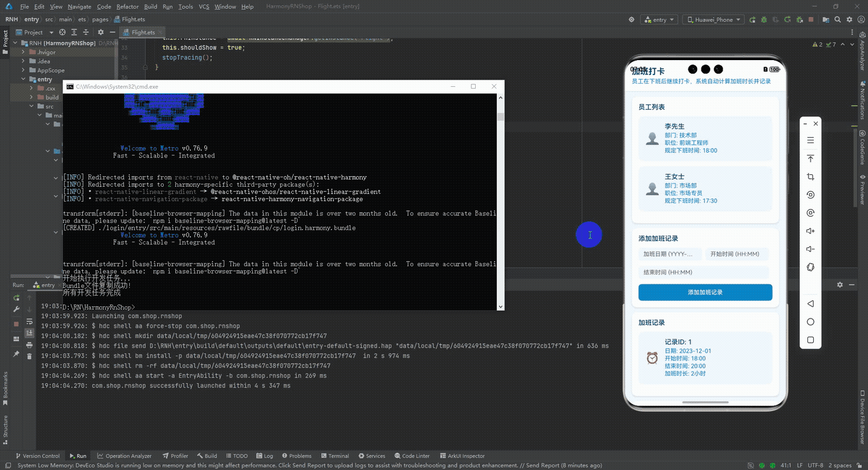
Task: Click the wrench icon in Run panel
Action: (16, 309)
